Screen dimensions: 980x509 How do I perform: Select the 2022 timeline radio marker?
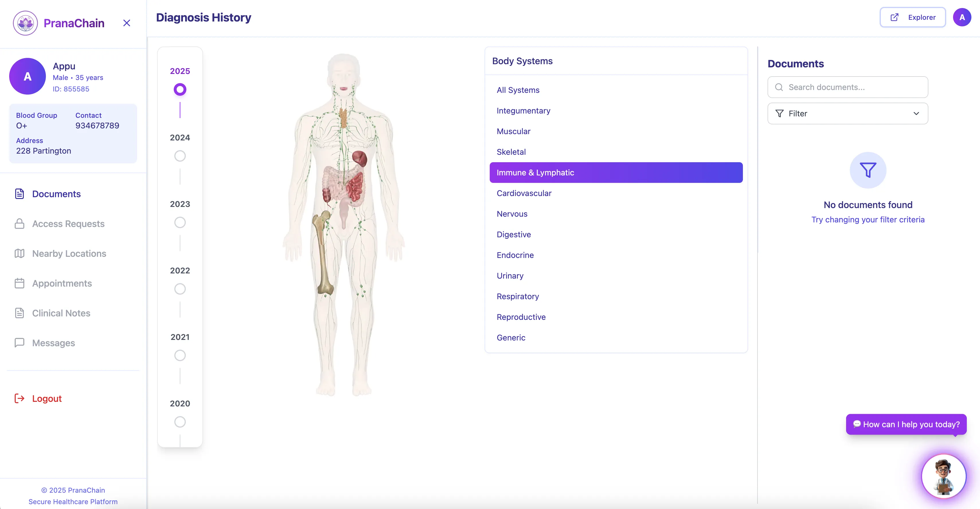(x=180, y=289)
